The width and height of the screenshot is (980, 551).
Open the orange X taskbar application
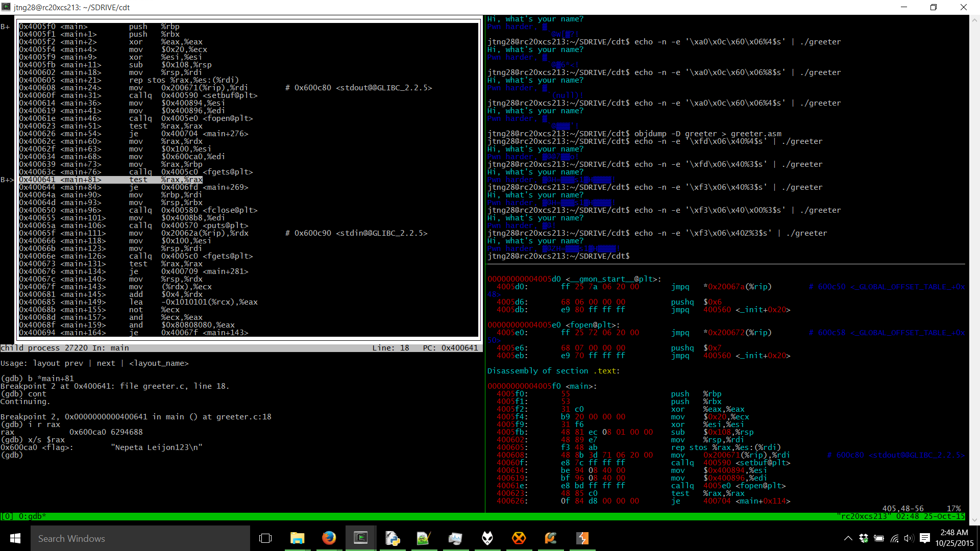pyautogui.click(x=519, y=538)
